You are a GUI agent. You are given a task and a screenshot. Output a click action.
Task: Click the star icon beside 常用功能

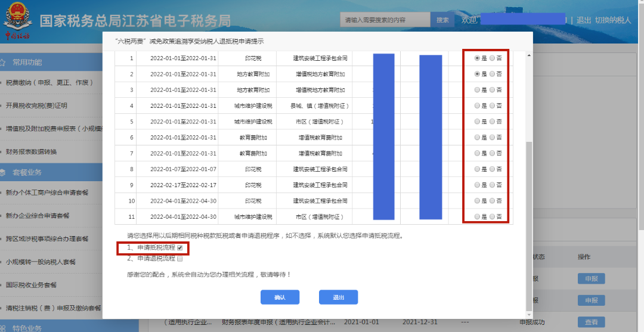pos(4,63)
